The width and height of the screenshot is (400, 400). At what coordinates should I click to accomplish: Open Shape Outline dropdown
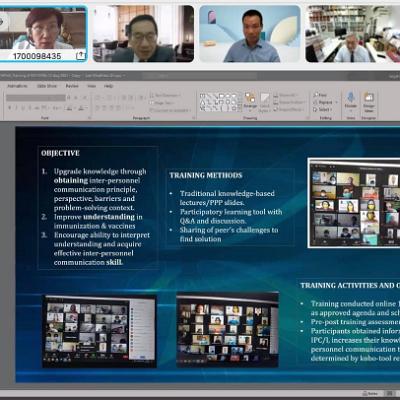(289, 102)
